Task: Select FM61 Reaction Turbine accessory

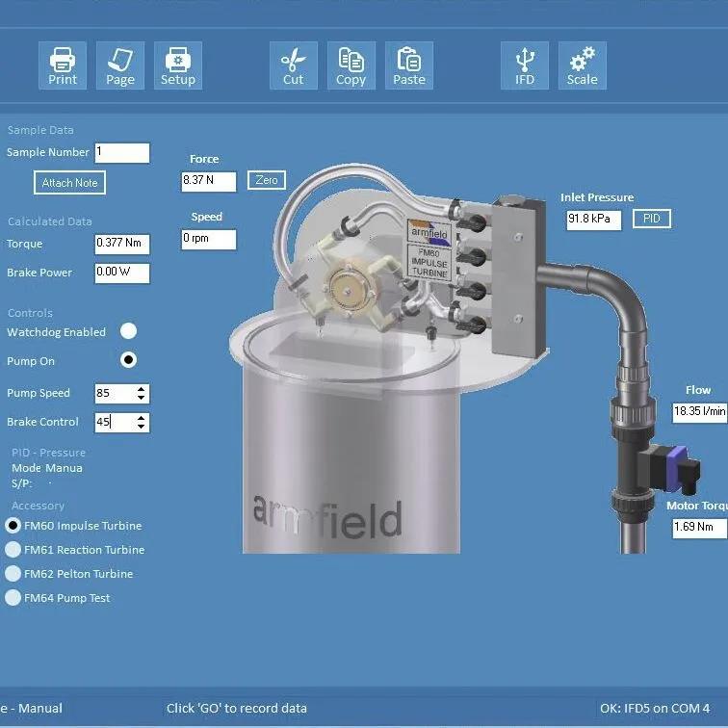Action: [x=13, y=550]
